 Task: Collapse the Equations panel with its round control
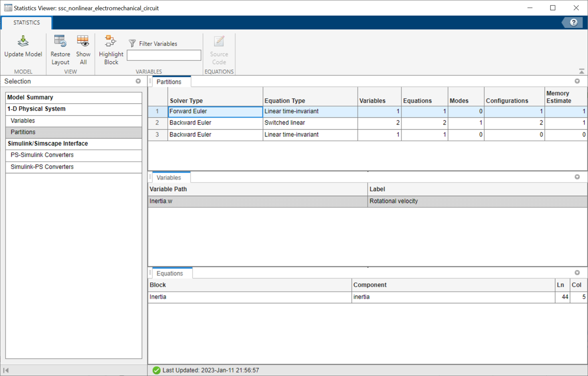[x=577, y=272]
